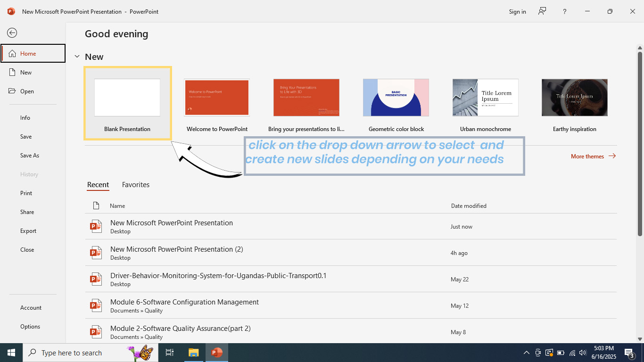Click the More themes link
Screen dimensions: 644x362
coord(593,156)
